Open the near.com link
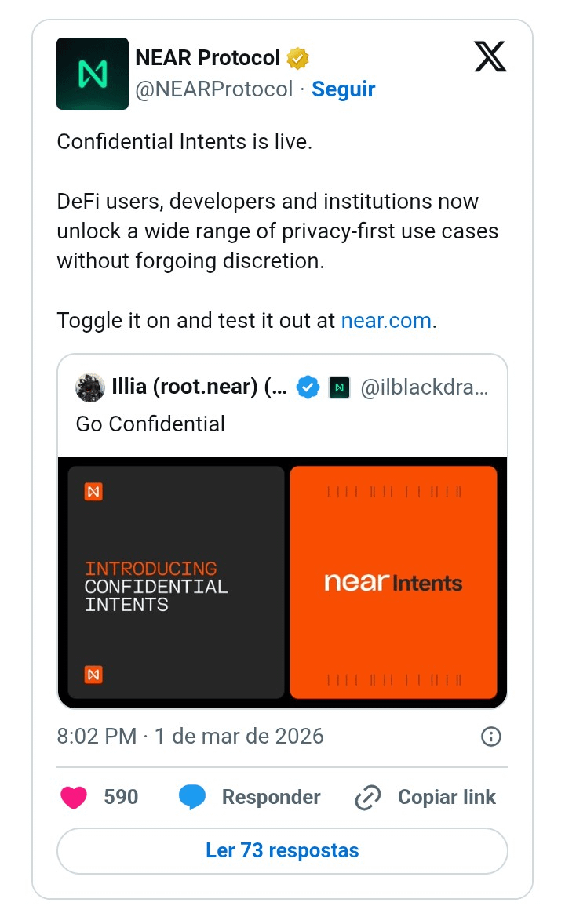 (x=386, y=321)
